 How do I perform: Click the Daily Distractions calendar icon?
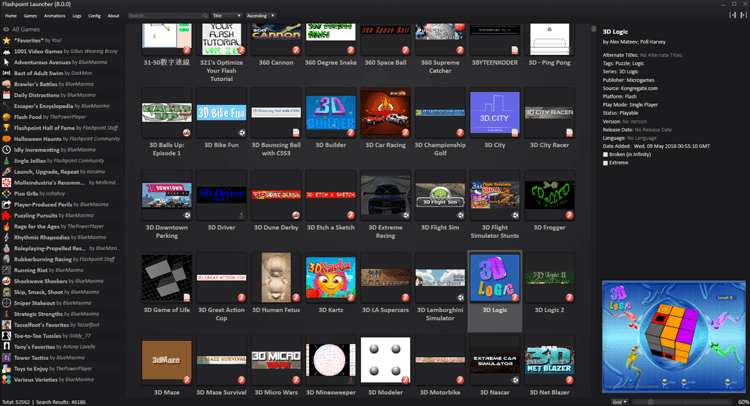6,95
